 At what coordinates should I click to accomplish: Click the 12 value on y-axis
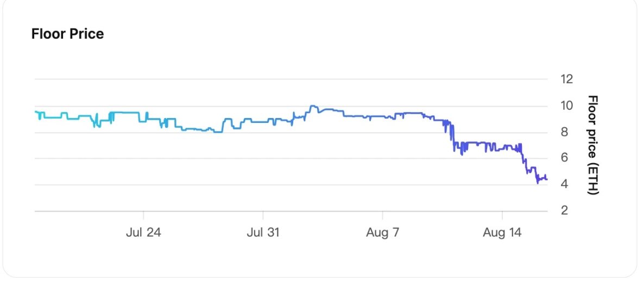[567, 79]
